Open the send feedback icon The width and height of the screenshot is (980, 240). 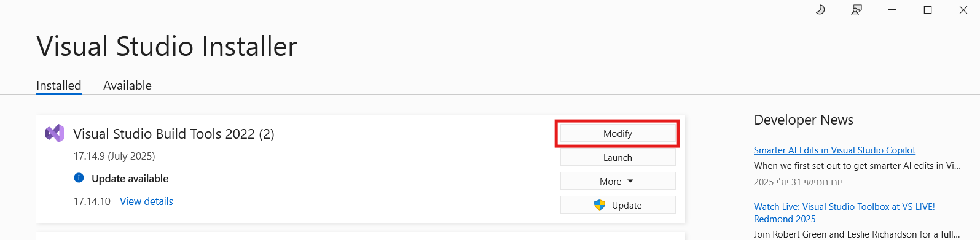coord(857,10)
